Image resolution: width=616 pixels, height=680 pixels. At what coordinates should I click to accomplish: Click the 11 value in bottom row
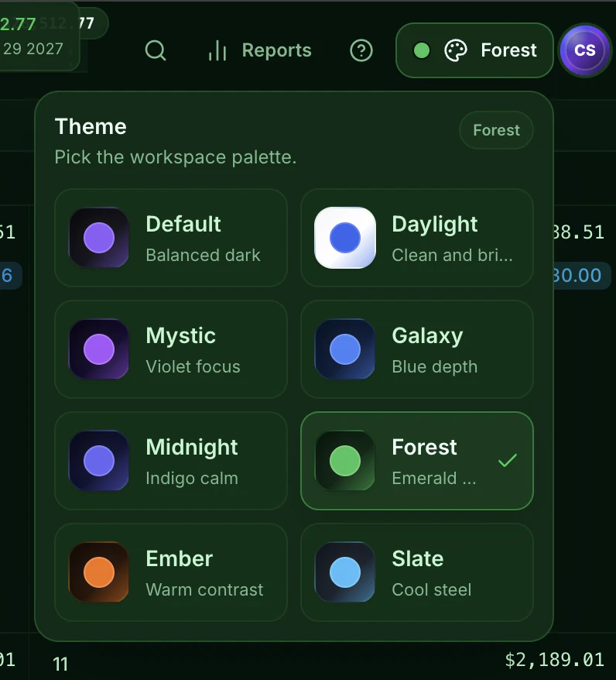coord(60,665)
